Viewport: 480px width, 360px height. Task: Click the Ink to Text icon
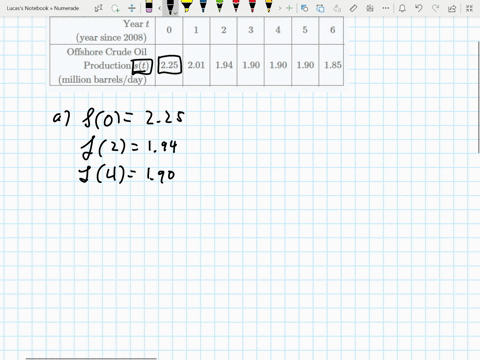[x=337, y=8]
